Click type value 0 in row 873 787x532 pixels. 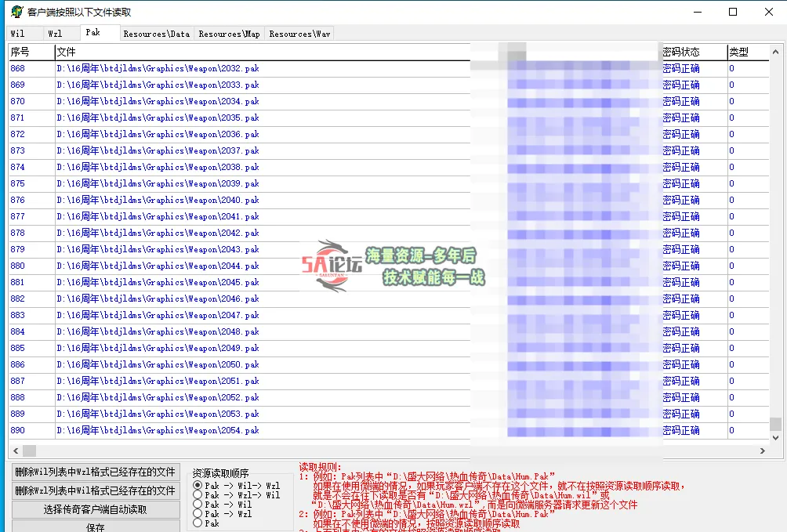(732, 150)
